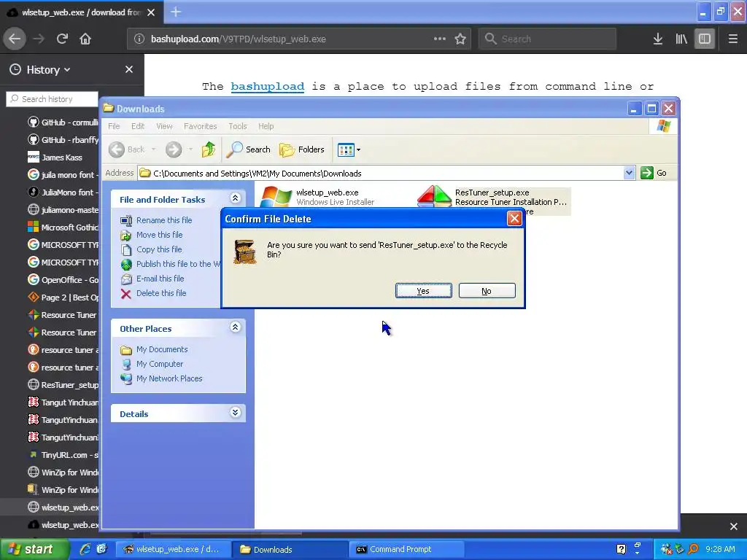Screen dimensions: 747x560
Task: Open Microsoft Gothic history entry
Action: click(63, 227)
